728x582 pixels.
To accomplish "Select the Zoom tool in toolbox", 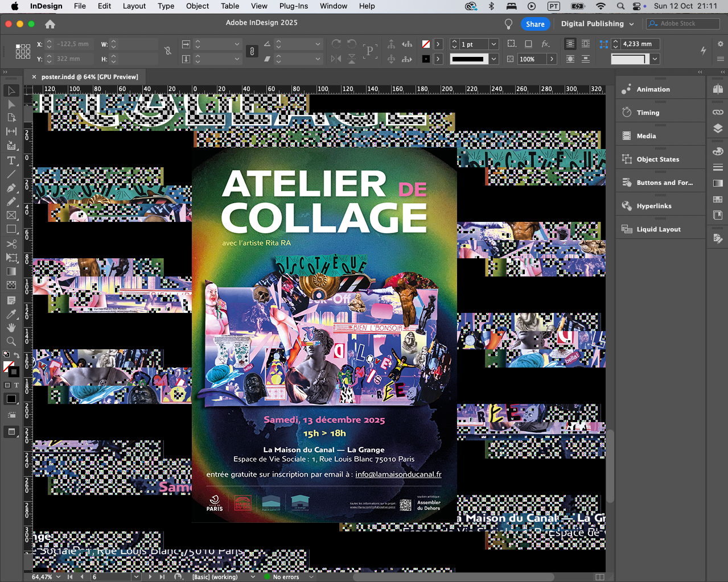I will [x=11, y=341].
